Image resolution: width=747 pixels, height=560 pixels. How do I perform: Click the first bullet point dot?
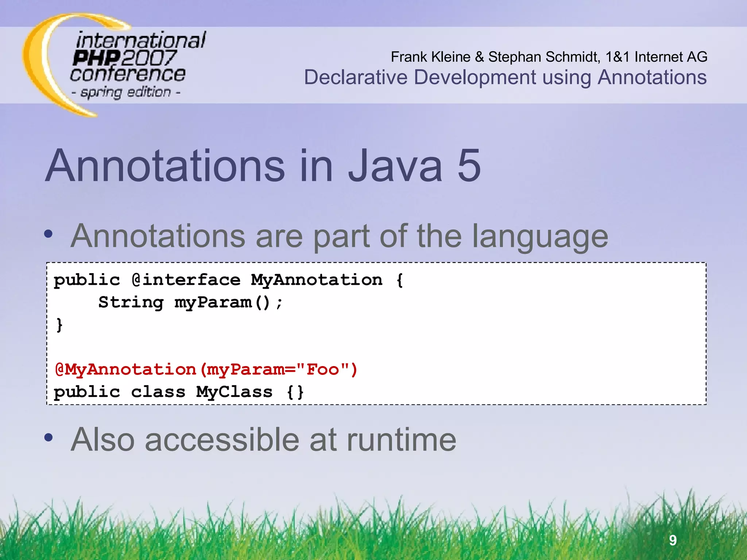click(x=49, y=234)
